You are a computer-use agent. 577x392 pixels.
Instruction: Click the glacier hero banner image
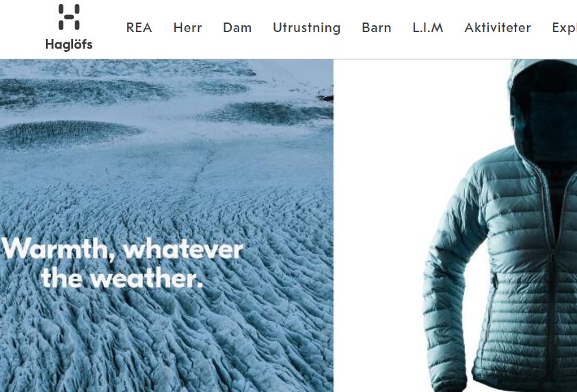167,225
